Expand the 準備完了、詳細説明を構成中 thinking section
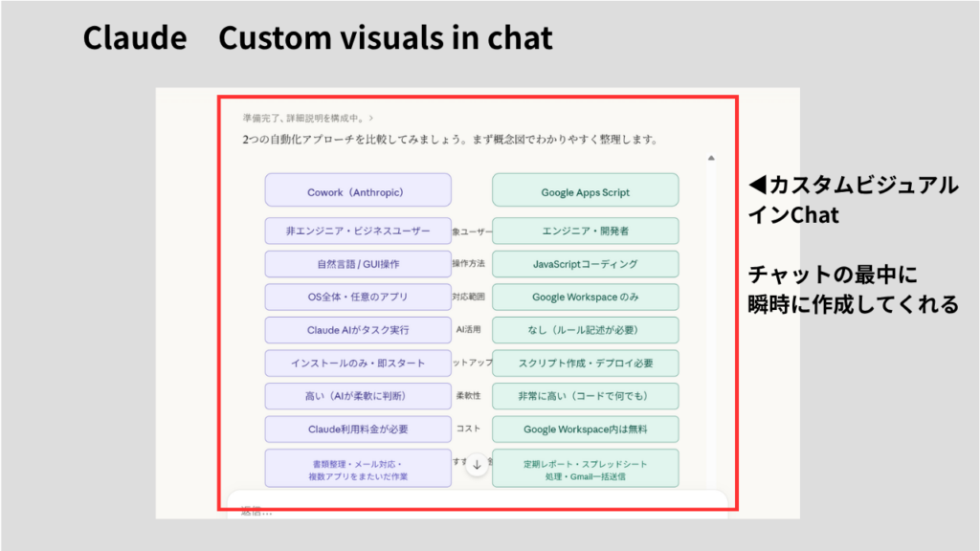Viewport: 980px width, 551px height. pyautogui.click(x=307, y=119)
